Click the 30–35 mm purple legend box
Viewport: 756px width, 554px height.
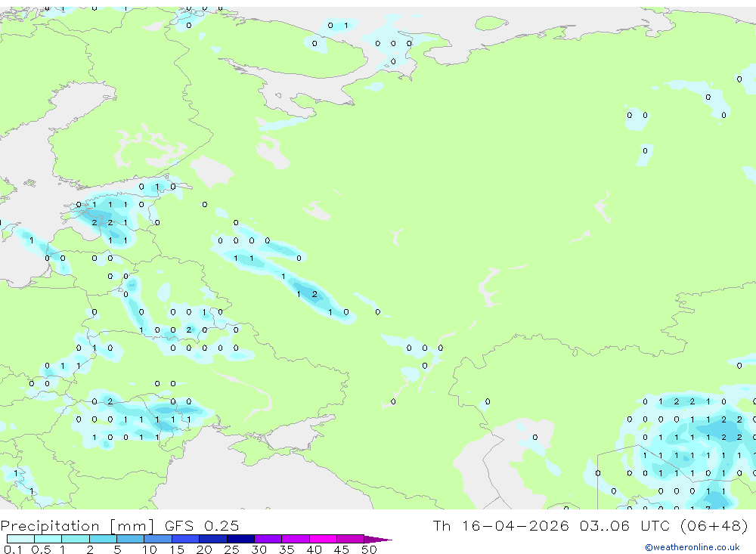click(268, 539)
